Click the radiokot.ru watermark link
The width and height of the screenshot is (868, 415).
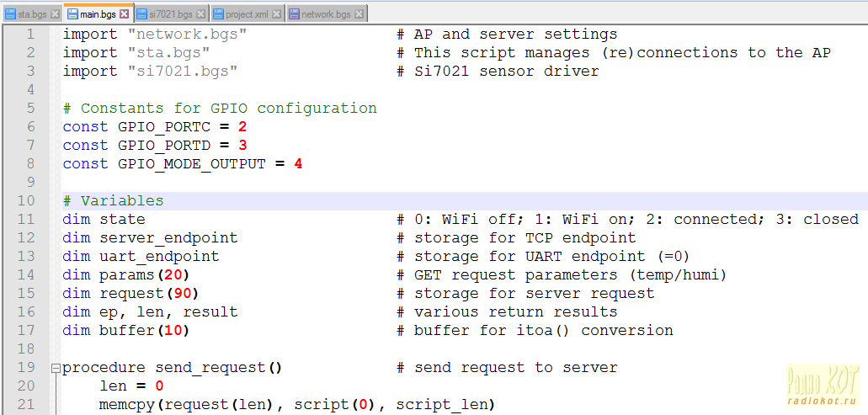[823, 401]
